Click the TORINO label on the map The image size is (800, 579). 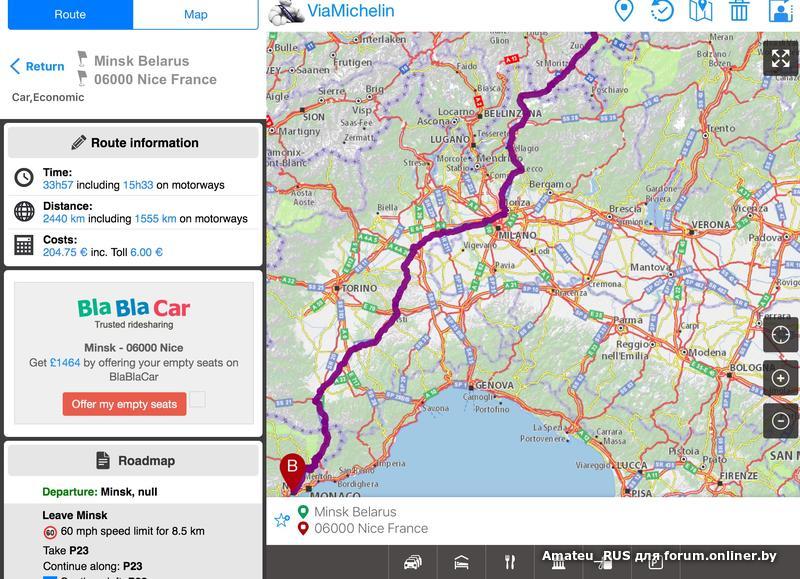[359, 288]
